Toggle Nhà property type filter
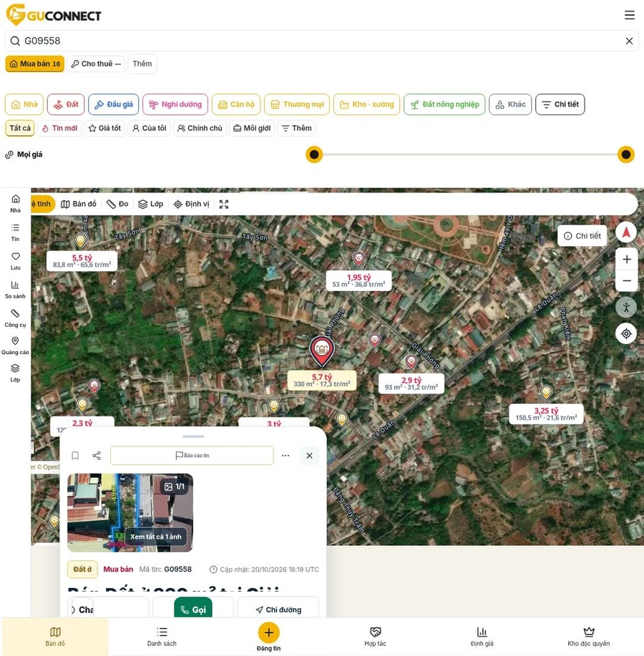 (24, 104)
